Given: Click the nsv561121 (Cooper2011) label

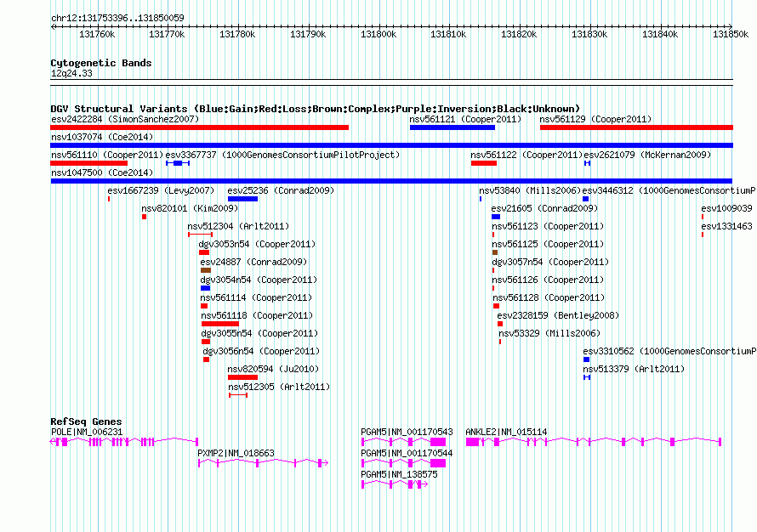Looking at the screenshot, I should (465, 119).
